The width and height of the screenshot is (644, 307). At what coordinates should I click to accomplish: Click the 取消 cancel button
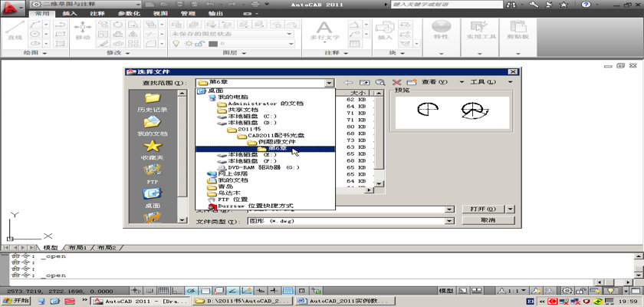pyautogui.click(x=488, y=220)
